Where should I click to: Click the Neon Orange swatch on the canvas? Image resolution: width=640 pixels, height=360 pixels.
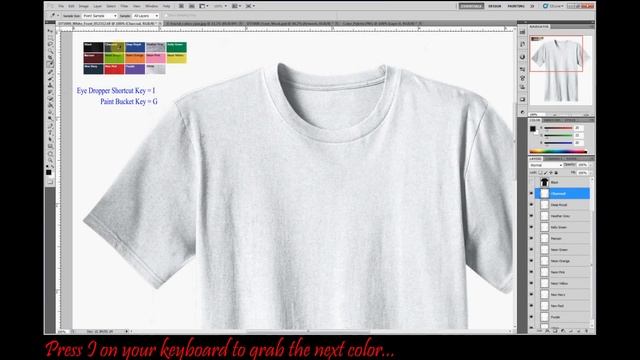[x=135, y=58]
